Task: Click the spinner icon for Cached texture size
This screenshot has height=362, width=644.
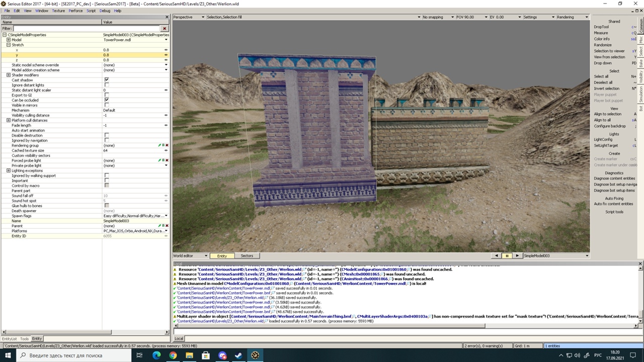Action: pyautogui.click(x=166, y=150)
